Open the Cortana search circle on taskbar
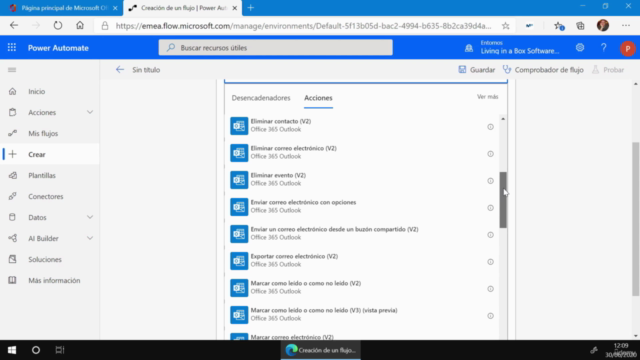Image resolution: width=640 pixels, height=360 pixels. click(36, 350)
